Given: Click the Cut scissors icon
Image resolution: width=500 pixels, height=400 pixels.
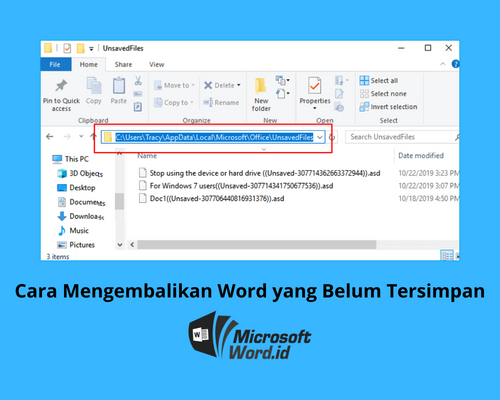Looking at the screenshot, I should 138,81.
